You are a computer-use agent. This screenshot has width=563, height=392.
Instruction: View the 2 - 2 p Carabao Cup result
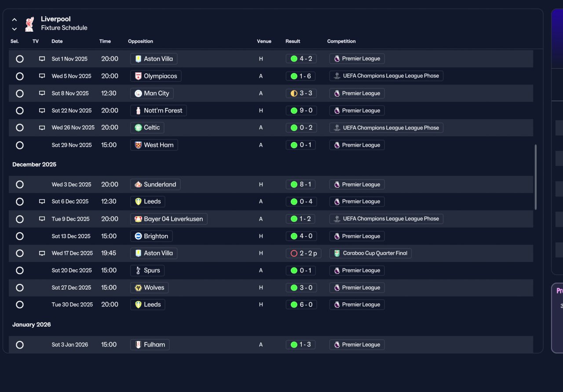tap(303, 253)
